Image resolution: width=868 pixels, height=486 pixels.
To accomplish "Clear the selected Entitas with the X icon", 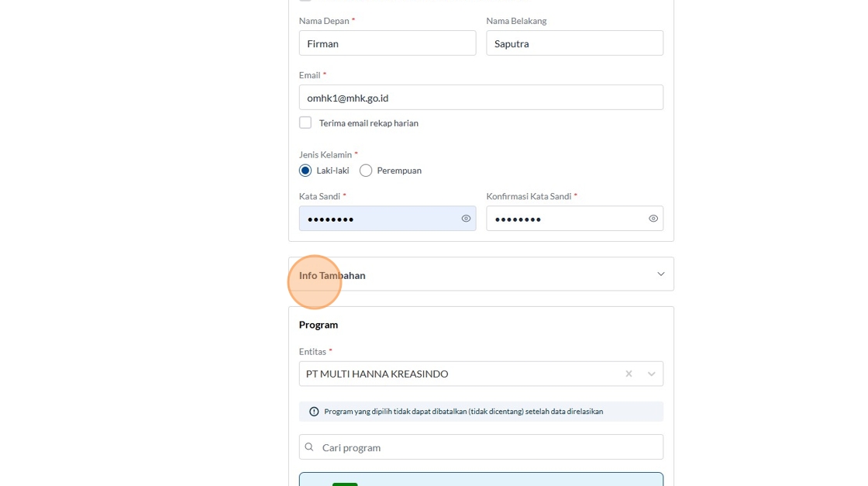I will point(629,374).
